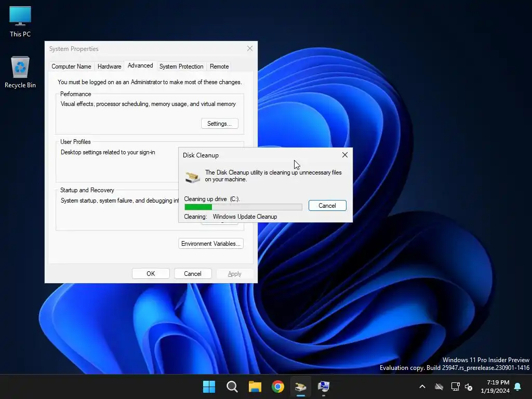532x399 pixels.
Task: Cancel the System Properties dialog
Action: [193, 274]
